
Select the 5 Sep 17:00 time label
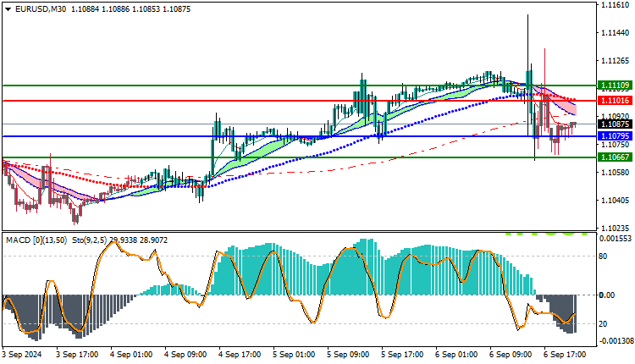[x=402, y=355]
